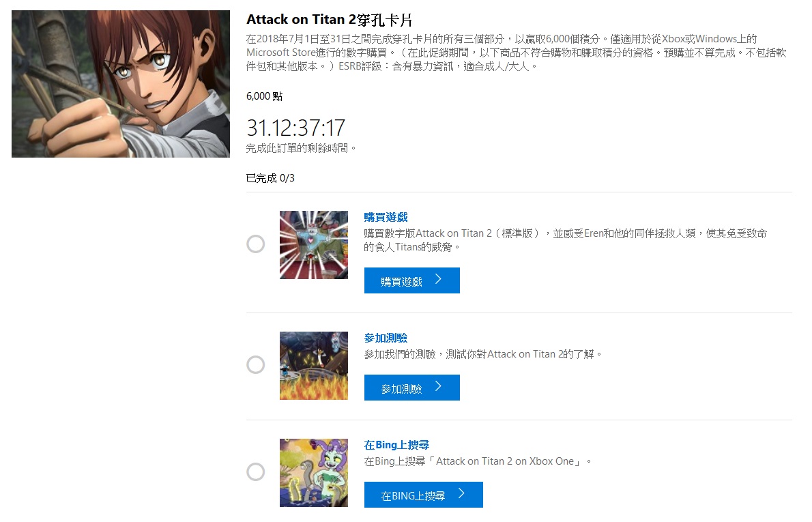
Task: Select the circle beside 參加測驗 task
Action: [255, 364]
